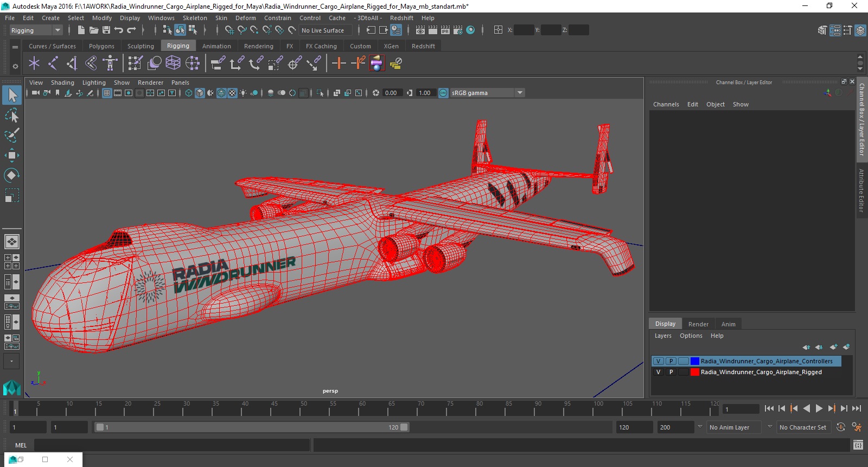Open the sRGB gamma dropdown
The image size is (868, 467).
pyautogui.click(x=487, y=93)
